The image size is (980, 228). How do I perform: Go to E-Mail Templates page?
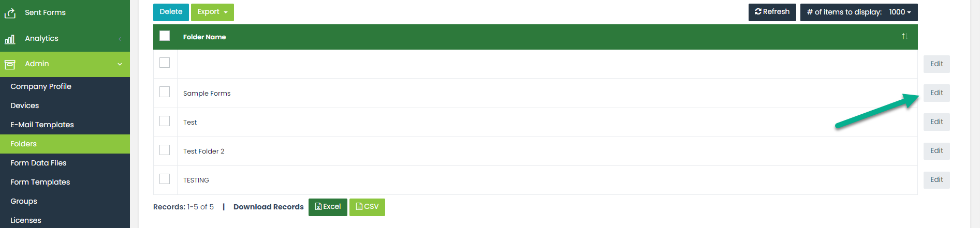[x=42, y=125]
